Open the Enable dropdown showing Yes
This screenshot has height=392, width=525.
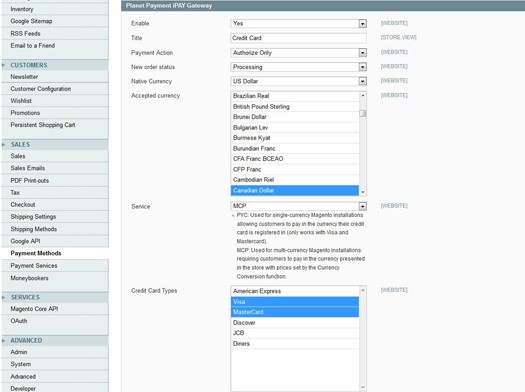coord(299,23)
